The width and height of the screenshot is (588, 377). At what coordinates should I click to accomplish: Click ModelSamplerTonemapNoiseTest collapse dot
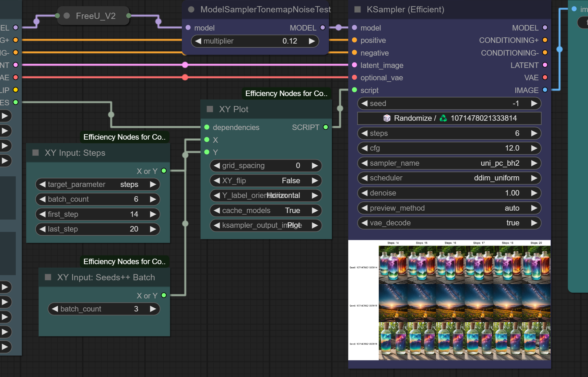[x=191, y=10]
